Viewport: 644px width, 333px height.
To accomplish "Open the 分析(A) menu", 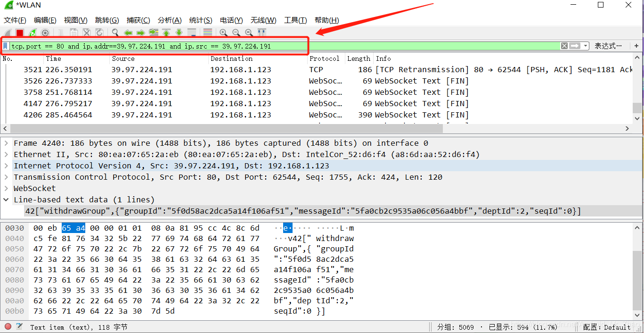I will [170, 20].
